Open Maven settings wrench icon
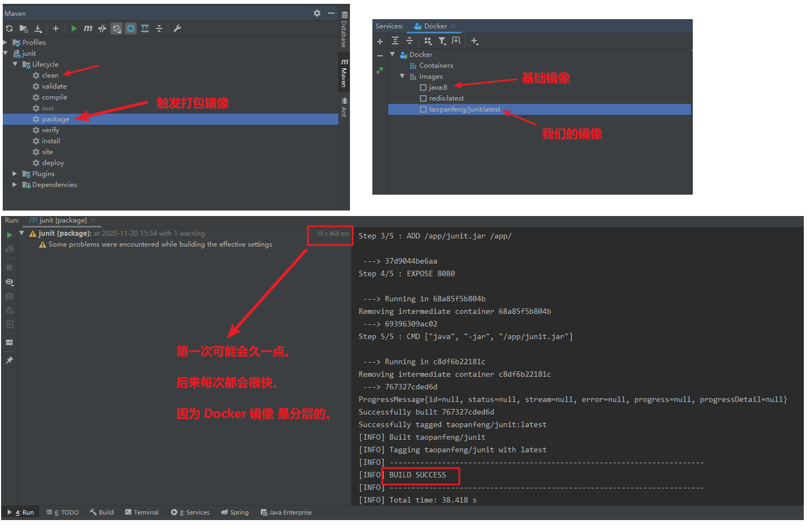 177,28
